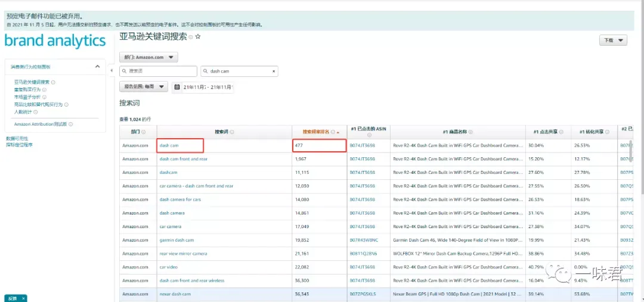Open ASIN link in dashcam row
Image resolution: width=644 pixels, height=302 pixels.
pyautogui.click(x=363, y=172)
